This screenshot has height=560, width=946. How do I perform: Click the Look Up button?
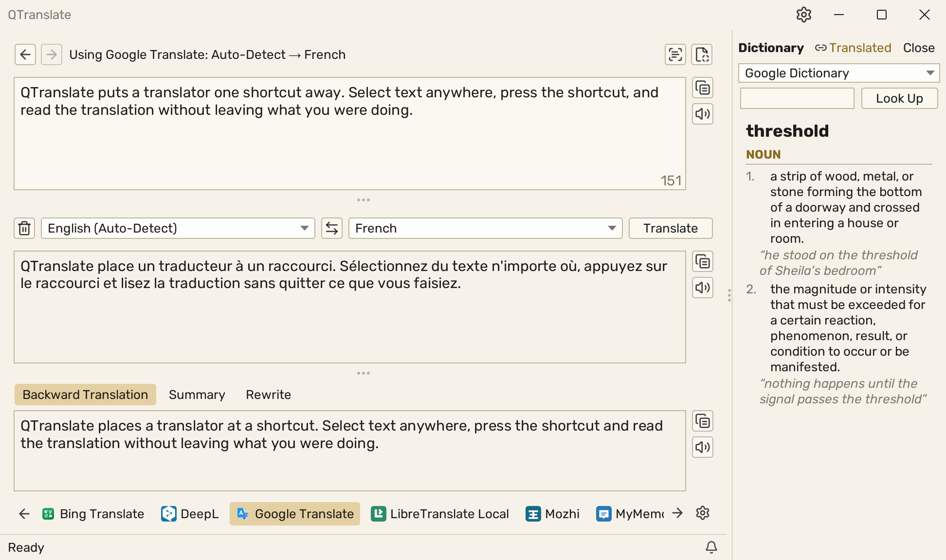click(x=899, y=98)
